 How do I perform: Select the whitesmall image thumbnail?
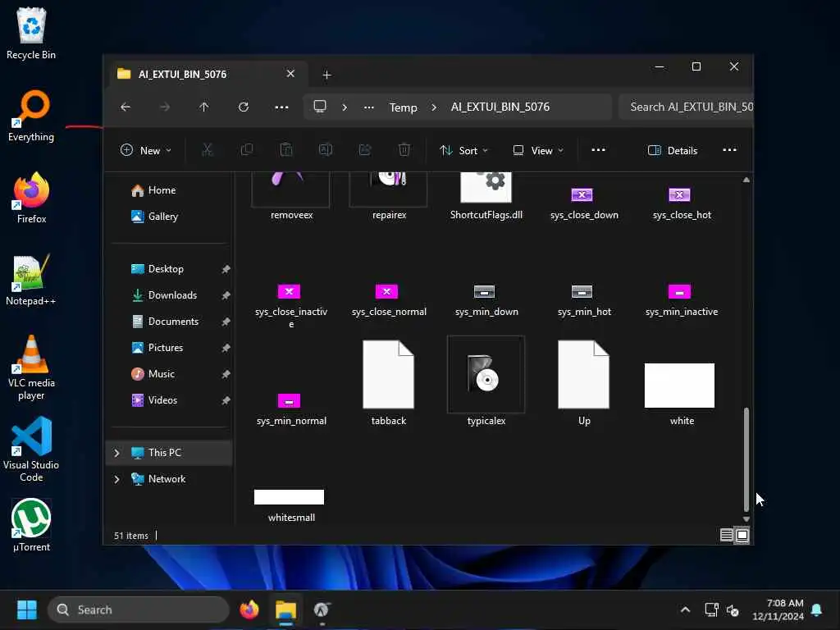coord(290,505)
